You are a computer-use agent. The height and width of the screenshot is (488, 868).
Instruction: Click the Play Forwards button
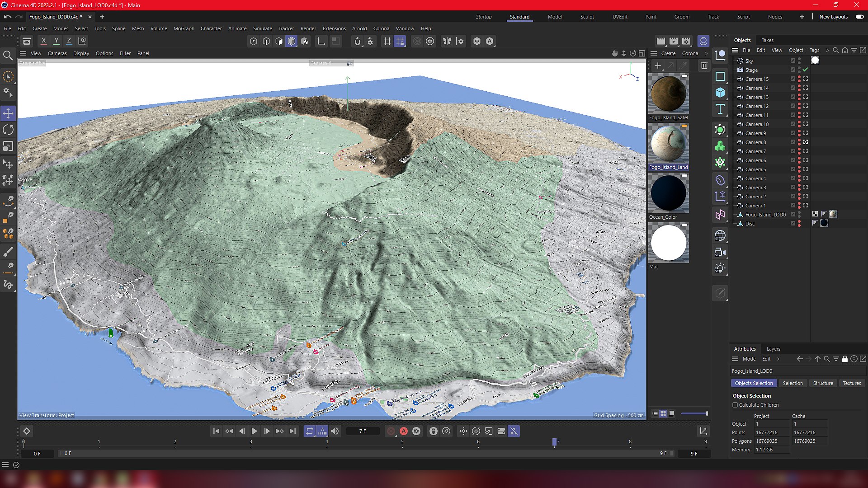254,432
